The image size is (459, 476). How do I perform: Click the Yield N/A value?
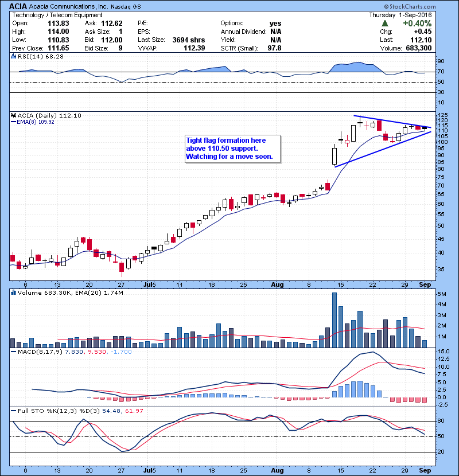(276, 40)
